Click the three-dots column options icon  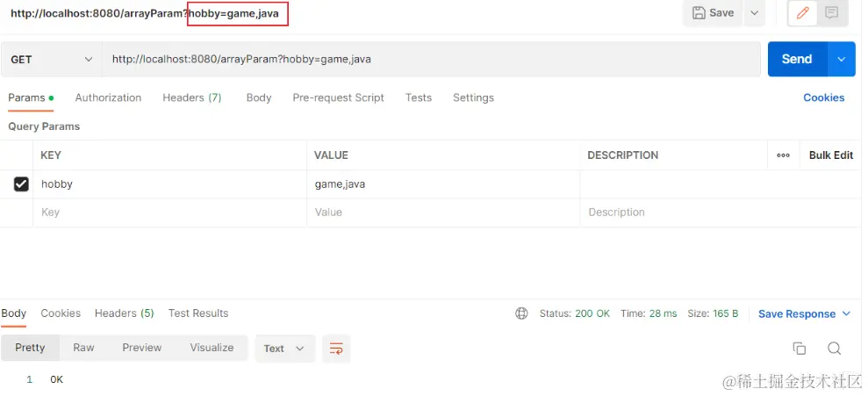coord(783,155)
